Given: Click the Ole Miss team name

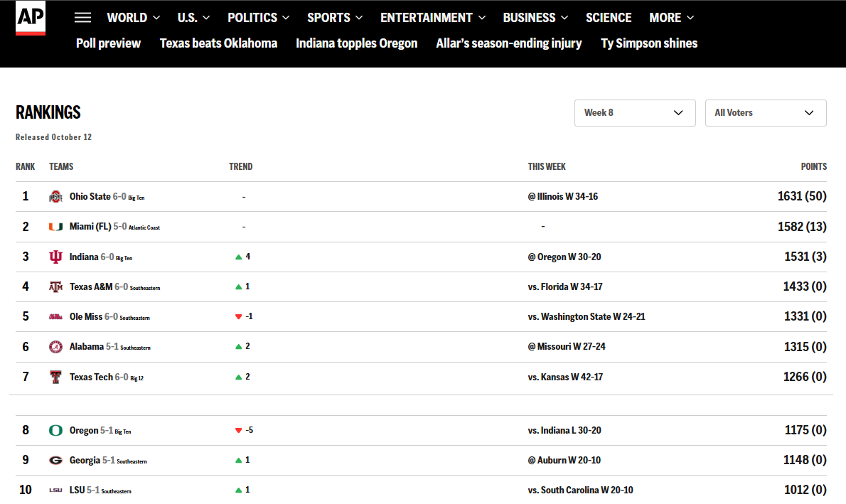Looking at the screenshot, I should click(x=86, y=317).
